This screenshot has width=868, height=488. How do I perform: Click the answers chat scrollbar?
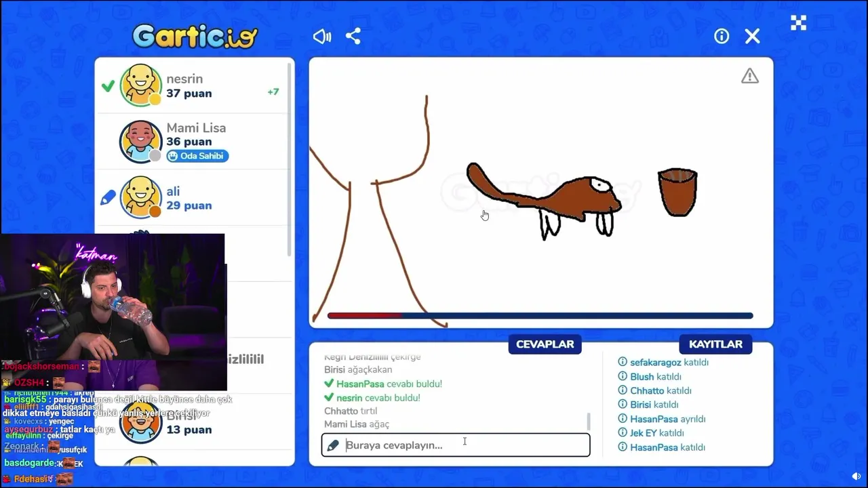point(588,421)
